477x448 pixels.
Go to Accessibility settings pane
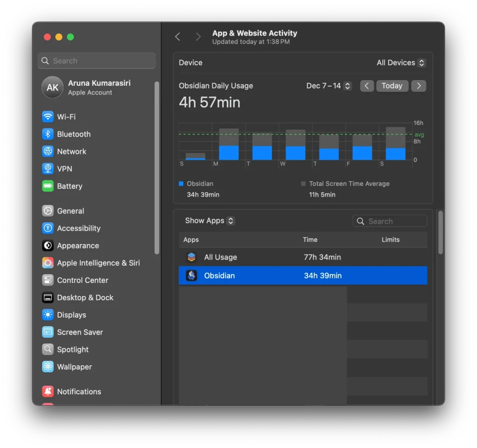tap(78, 228)
